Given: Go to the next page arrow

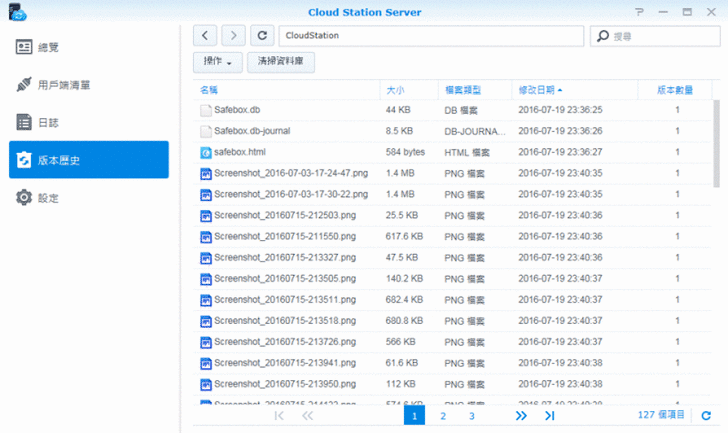Looking at the screenshot, I should pyautogui.click(x=520, y=415).
